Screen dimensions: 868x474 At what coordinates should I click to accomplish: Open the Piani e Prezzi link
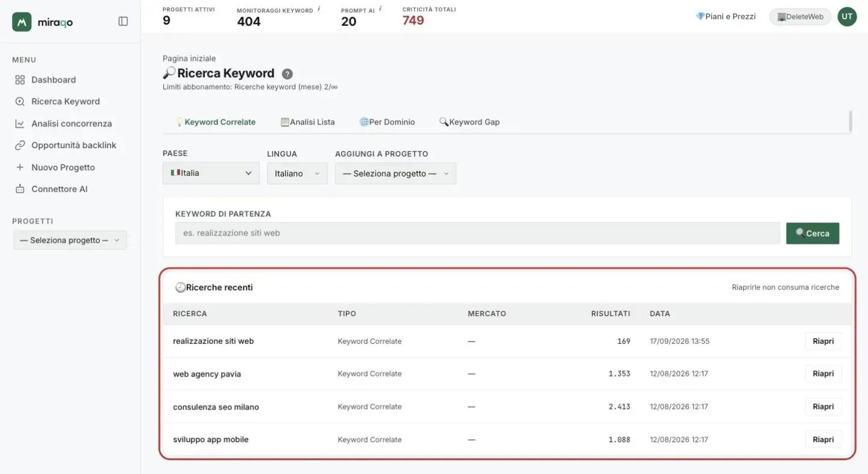726,17
